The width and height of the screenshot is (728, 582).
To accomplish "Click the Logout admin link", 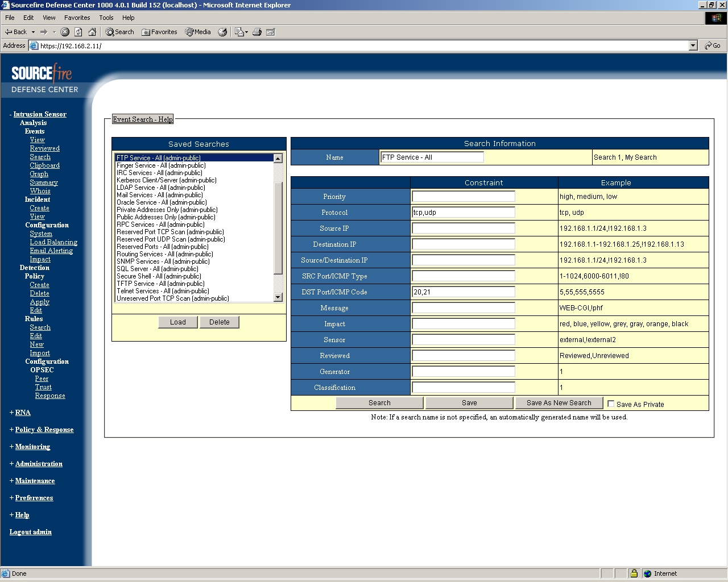I will (x=31, y=532).
